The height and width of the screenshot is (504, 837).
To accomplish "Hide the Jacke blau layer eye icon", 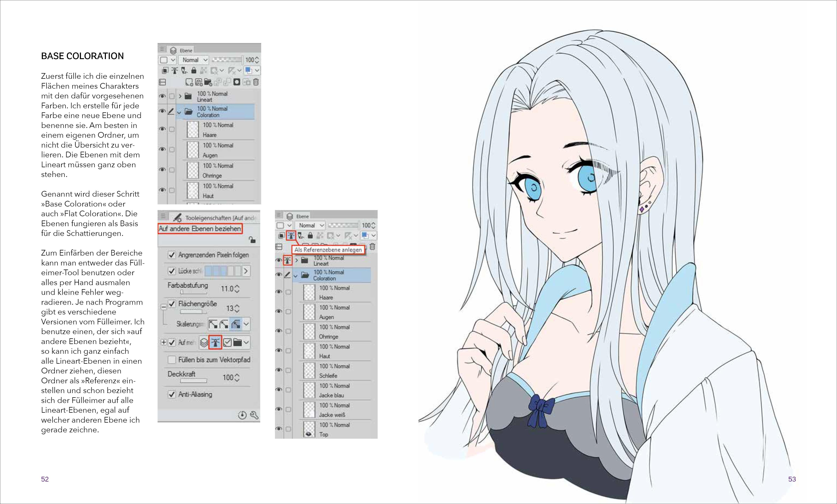I will (x=279, y=390).
